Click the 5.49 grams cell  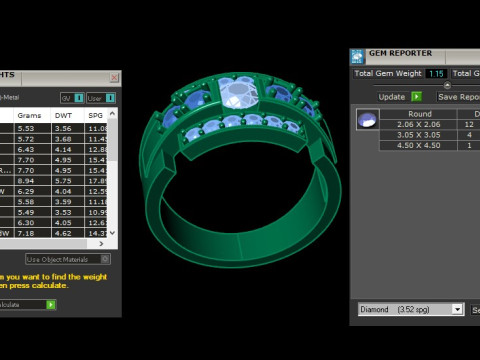[x=32, y=212]
